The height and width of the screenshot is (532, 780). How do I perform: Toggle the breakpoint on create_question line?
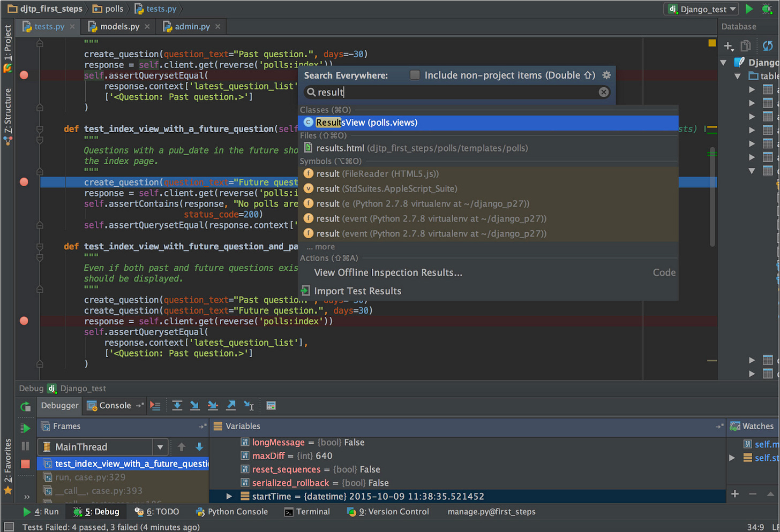(24, 182)
